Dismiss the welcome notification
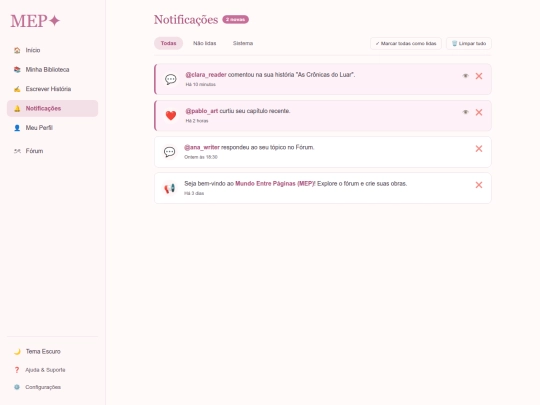 [x=479, y=185]
